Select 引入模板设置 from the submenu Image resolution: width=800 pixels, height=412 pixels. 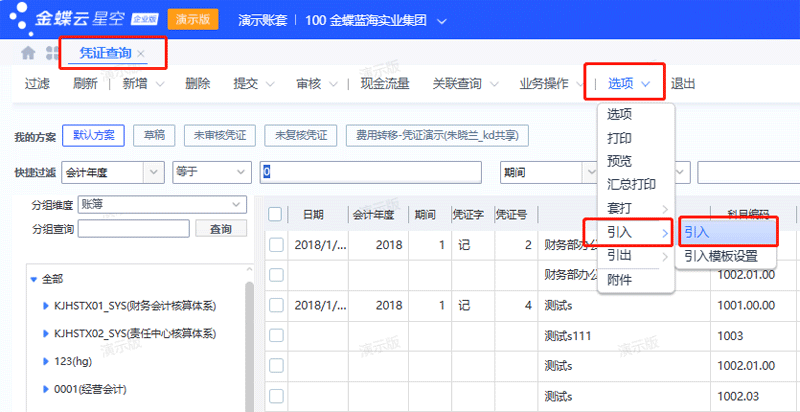tap(727, 256)
